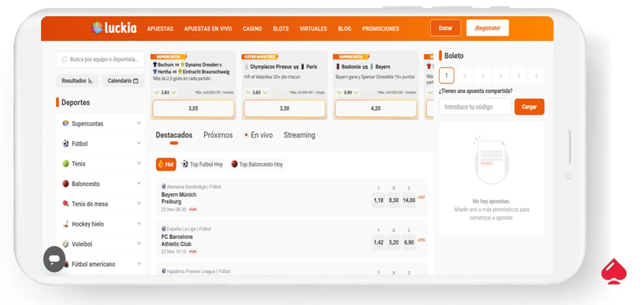Switch to the Próximos tab
Image resolution: width=644 pixels, height=305 pixels.
(218, 135)
